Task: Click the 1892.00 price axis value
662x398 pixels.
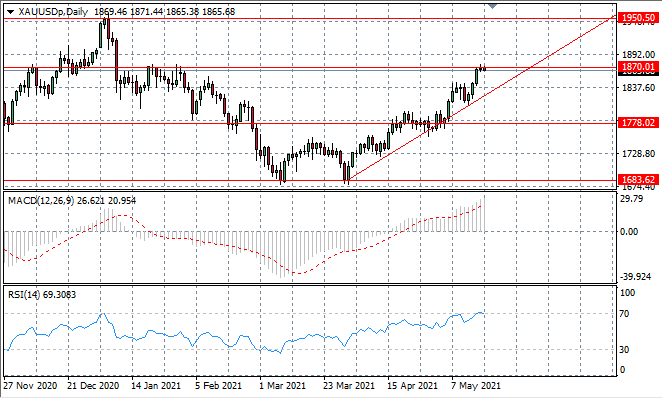Action: coord(638,54)
